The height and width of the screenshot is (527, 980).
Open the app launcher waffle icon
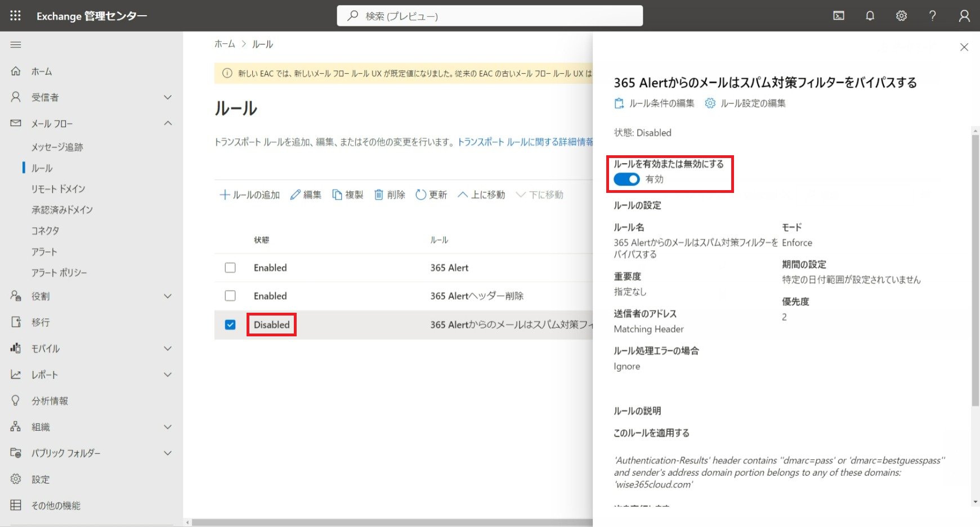(15, 16)
